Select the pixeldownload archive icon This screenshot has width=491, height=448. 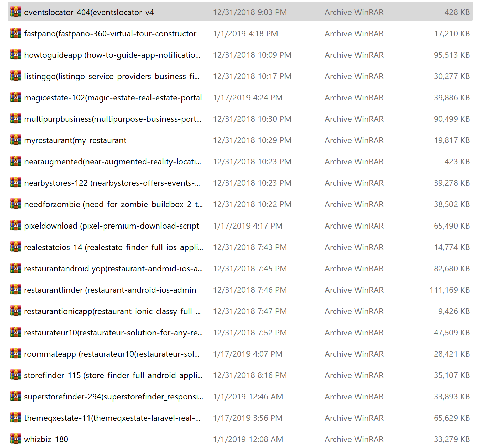[x=16, y=225]
